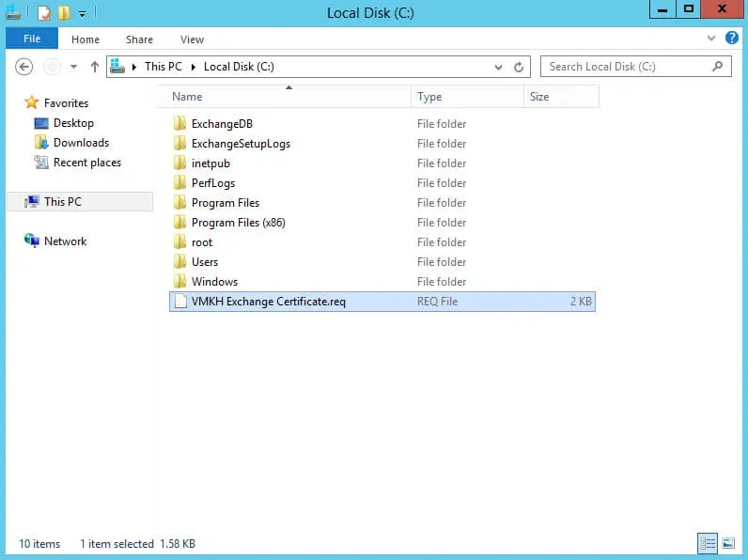Expand the ribbon with chevron
The image size is (748, 560).
[710, 38]
